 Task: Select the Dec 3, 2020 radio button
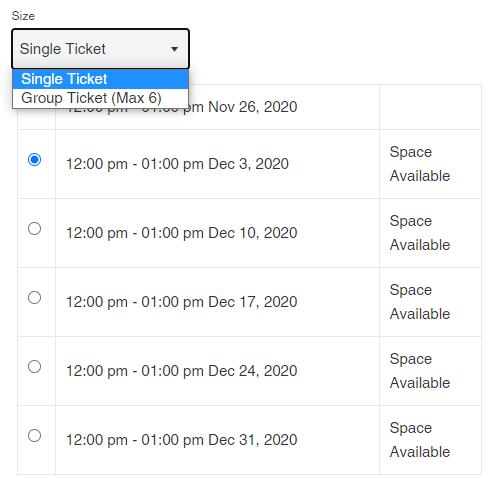click(x=34, y=159)
